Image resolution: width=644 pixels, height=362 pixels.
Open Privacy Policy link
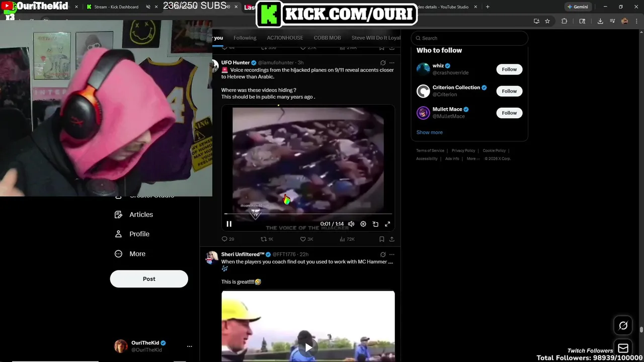[x=463, y=151]
